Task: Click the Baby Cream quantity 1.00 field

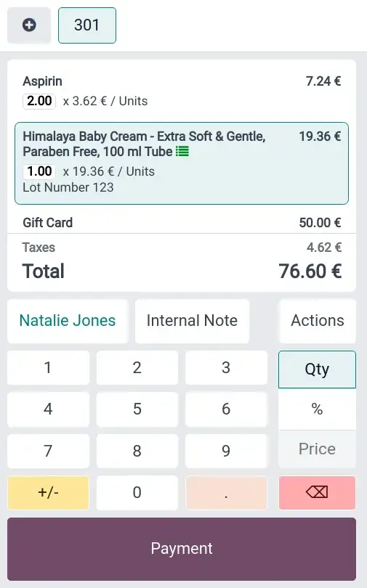Action: (39, 171)
